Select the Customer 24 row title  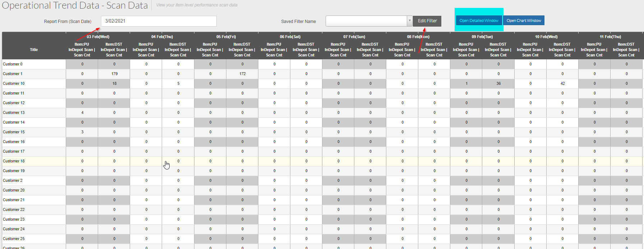point(14,229)
